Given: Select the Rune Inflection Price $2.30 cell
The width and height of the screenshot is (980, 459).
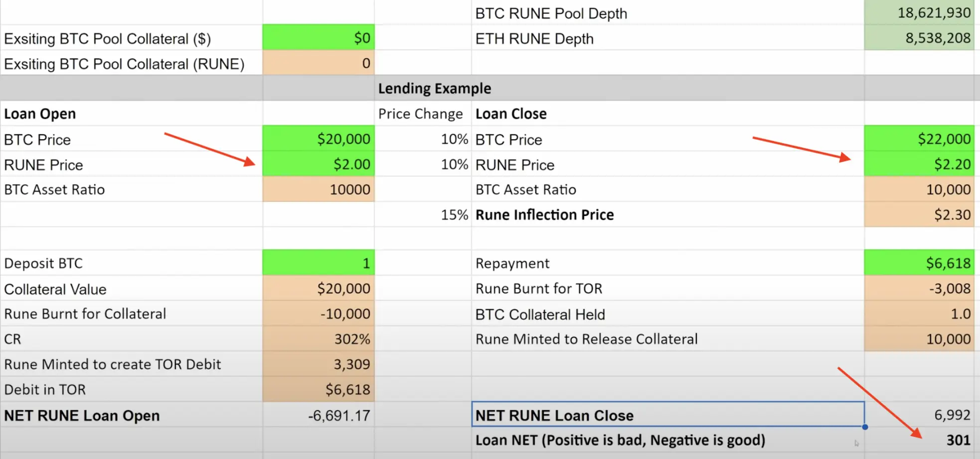Looking at the screenshot, I should coord(919,215).
